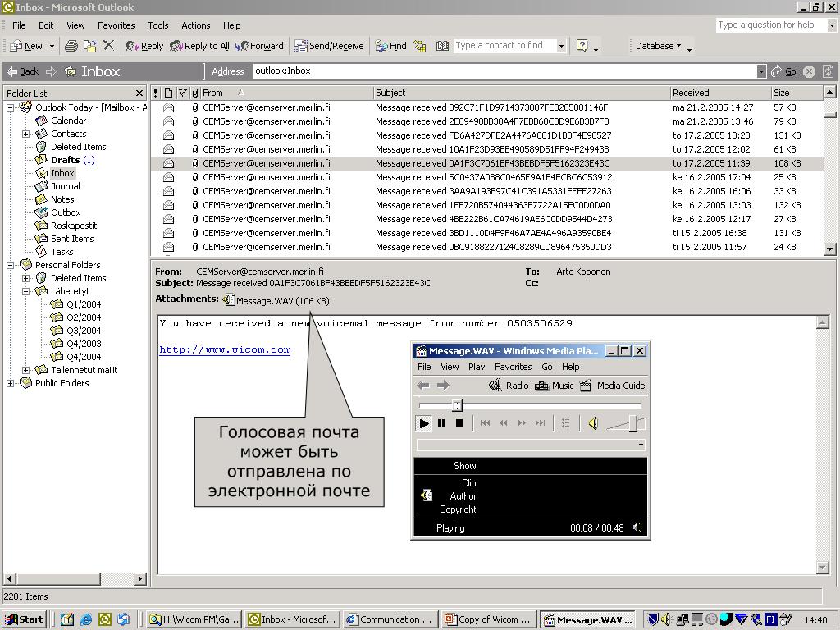
Task: Close the Folder List pane
Action: (139, 94)
